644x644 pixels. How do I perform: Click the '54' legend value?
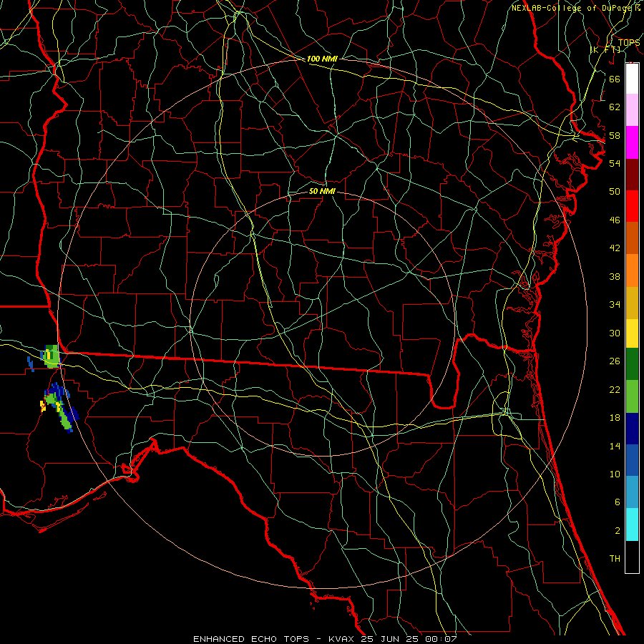615,163
